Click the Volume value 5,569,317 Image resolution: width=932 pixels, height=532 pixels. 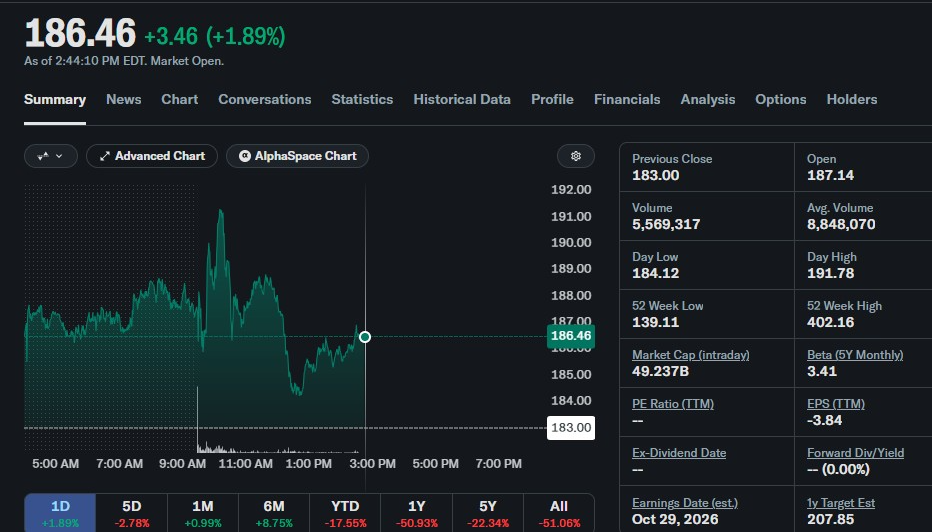(666, 225)
